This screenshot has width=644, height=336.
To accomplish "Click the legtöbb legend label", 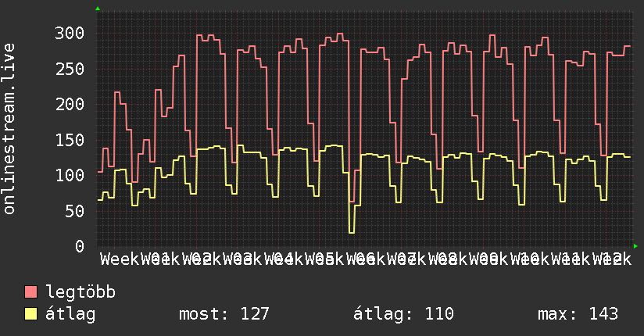I will coord(80,291).
